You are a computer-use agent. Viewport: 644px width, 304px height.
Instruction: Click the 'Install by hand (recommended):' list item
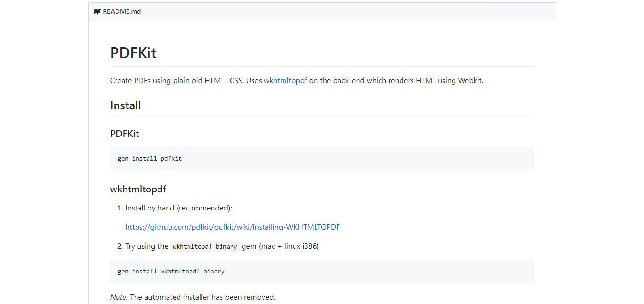pos(179,208)
